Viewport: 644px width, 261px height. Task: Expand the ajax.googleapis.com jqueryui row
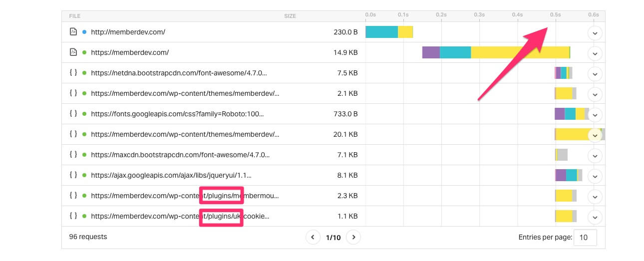(x=595, y=176)
